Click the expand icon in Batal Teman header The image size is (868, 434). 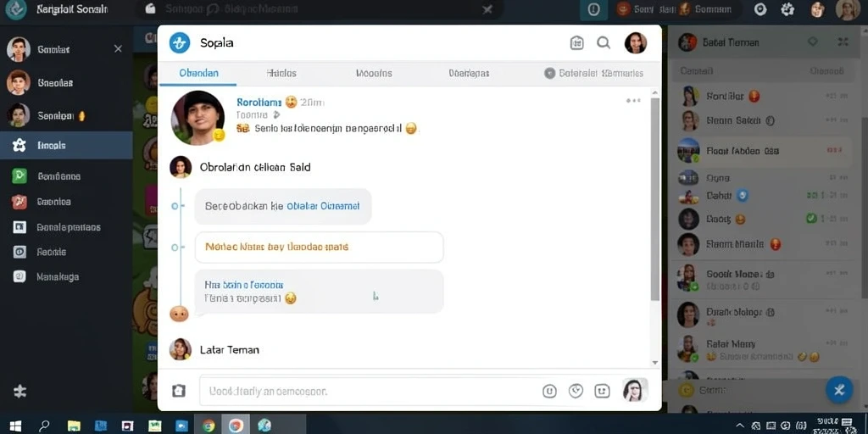(843, 42)
